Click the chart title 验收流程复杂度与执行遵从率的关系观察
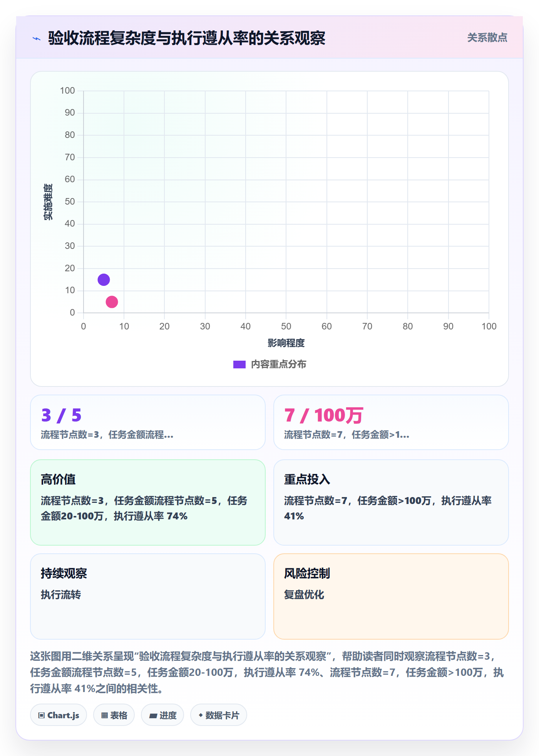This screenshot has height=756, width=539. pyautogui.click(x=187, y=38)
